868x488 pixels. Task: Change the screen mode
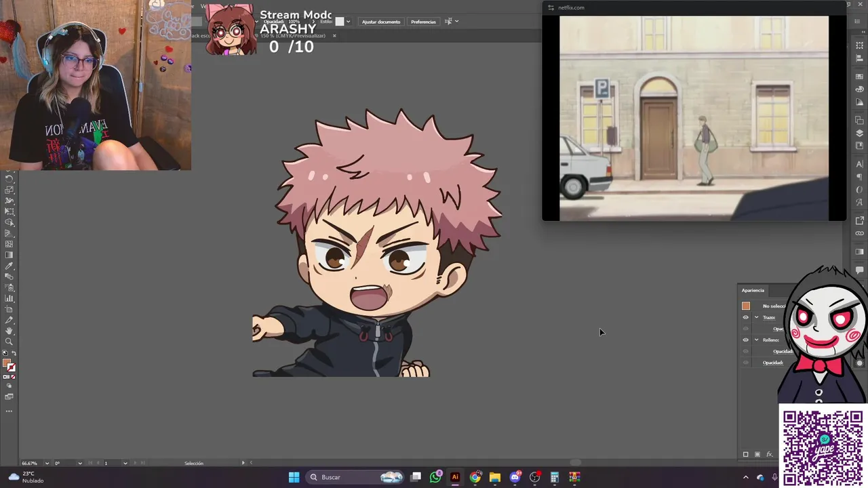9,396
